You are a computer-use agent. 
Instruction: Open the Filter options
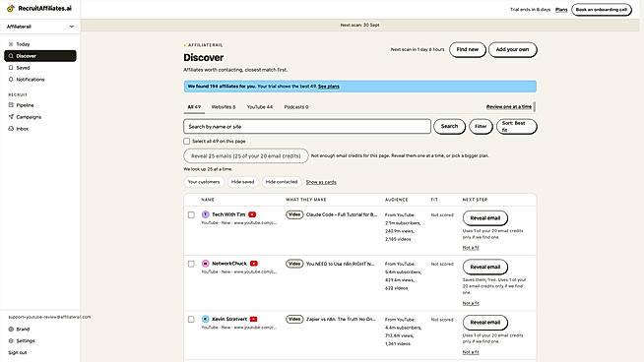[481, 127]
